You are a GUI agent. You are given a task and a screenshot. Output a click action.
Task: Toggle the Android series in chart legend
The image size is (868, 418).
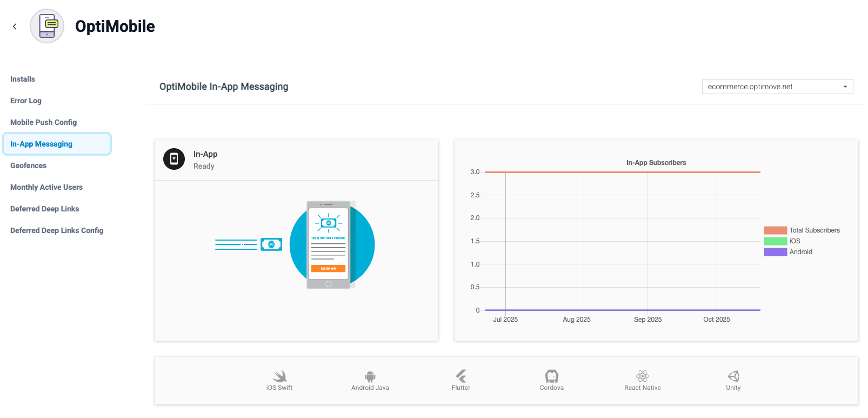point(788,252)
